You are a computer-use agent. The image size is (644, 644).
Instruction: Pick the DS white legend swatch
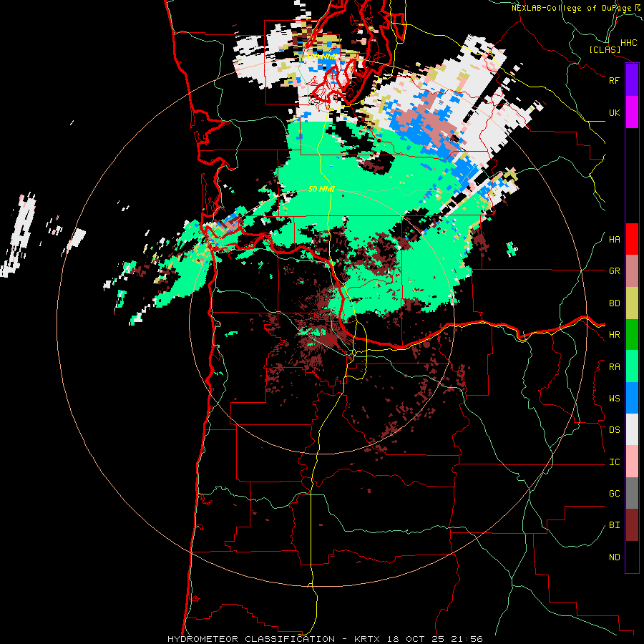632,429
